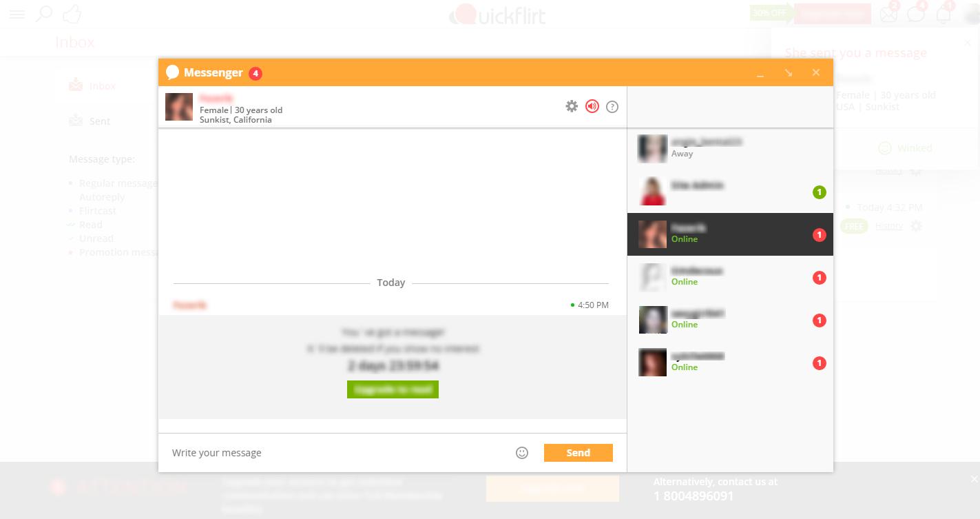Open the emoji smiley picker
Image resolution: width=980 pixels, height=519 pixels.
pyautogui.click(x=522, y=453)
